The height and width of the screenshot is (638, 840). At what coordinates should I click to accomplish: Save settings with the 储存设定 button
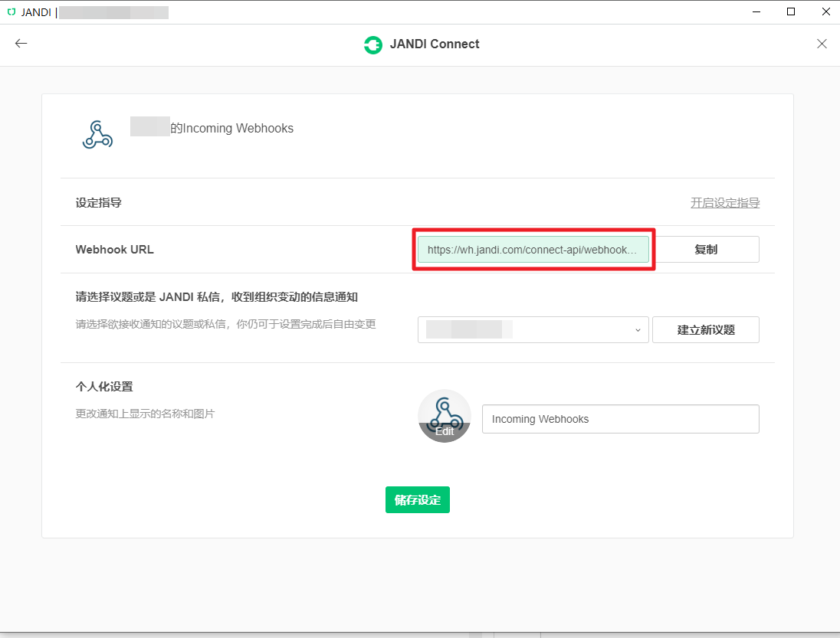click(417, 499)
